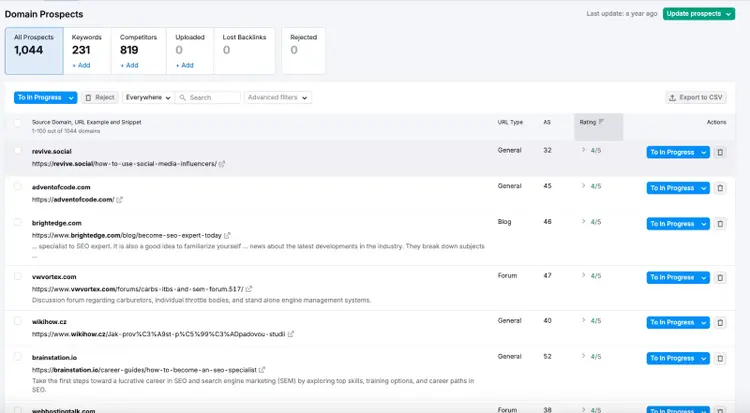This screenshot has height=413, width=750.
Task: Switch to the Competitors tab
Action: coord(139,51)
